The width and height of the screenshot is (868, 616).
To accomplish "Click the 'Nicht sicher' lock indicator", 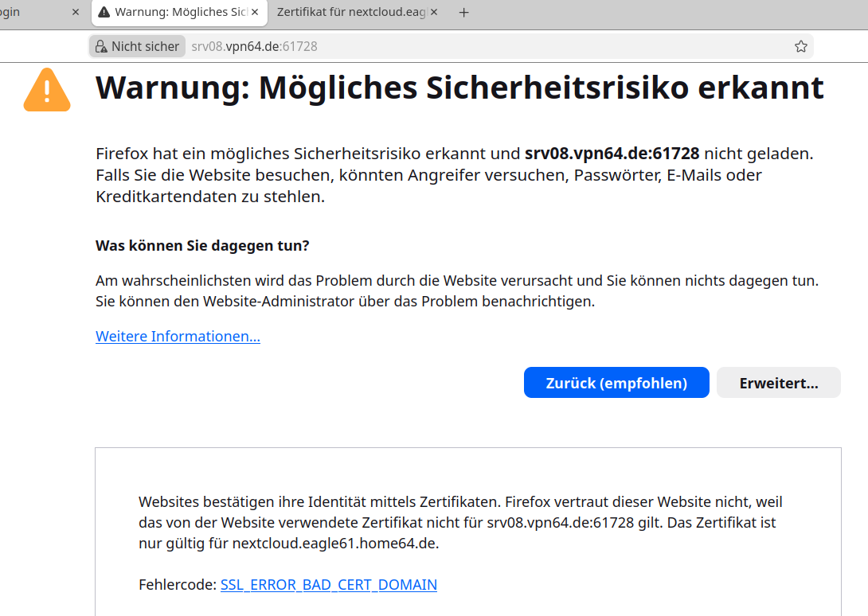I will pos(137,46).
